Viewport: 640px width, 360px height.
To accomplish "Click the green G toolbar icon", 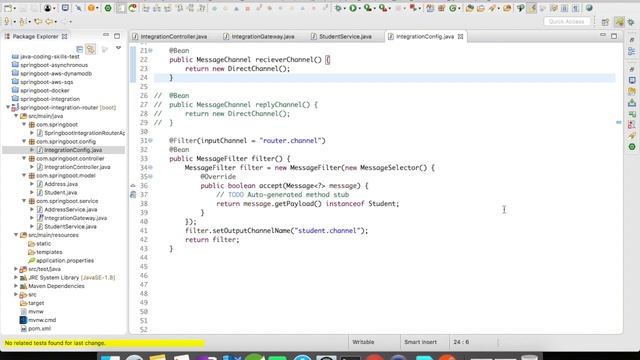I will (452, 8).
